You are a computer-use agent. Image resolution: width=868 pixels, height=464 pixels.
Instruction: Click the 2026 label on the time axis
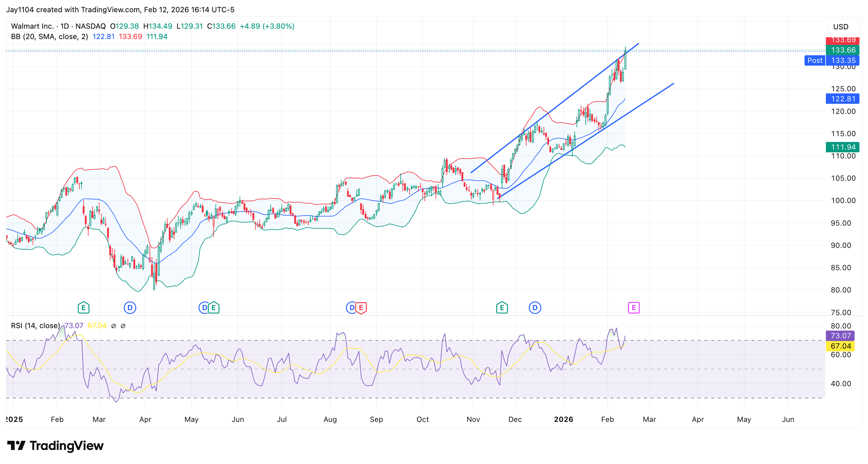pyautogui.click(x=564, y=419)
